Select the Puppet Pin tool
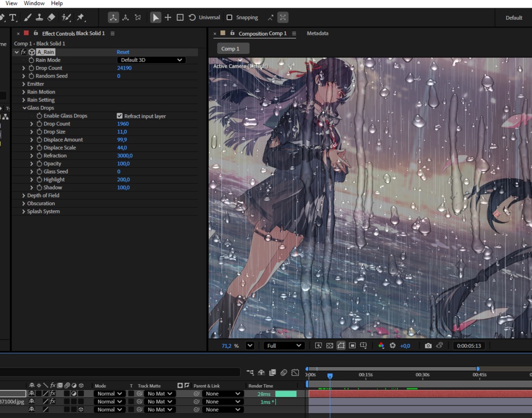Viewport: 532px width, 418px height. (81, 18)
